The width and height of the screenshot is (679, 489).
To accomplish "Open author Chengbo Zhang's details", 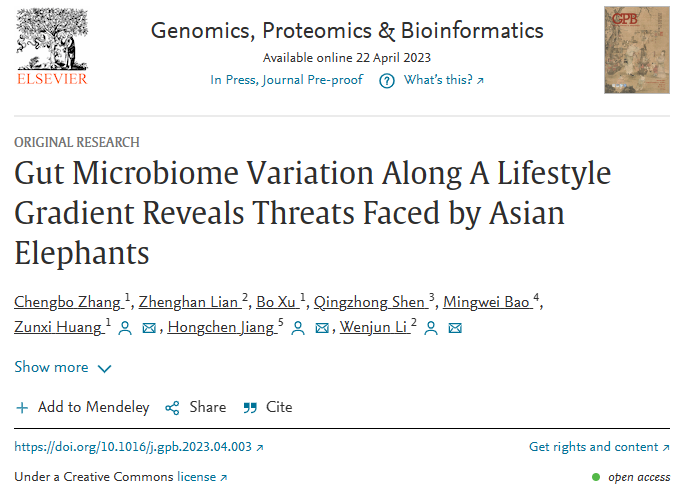I will coord(68,303).
